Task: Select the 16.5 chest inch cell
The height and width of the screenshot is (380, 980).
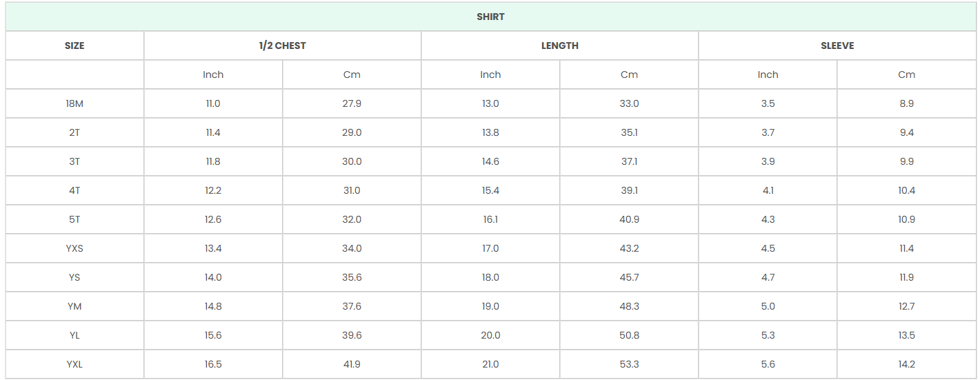Action: tap(213, 364)
